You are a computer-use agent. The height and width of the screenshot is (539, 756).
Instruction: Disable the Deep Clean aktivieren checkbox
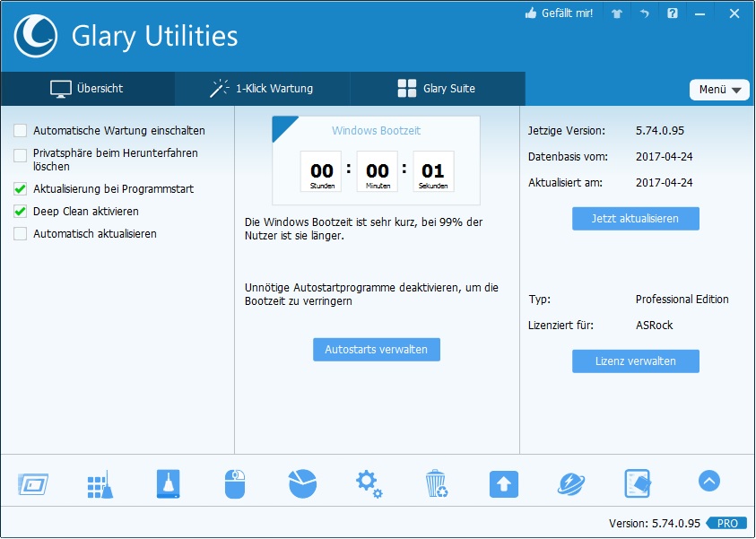21,211
